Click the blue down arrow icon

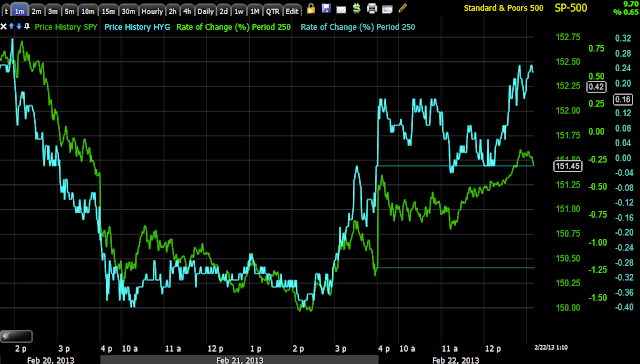click(x=19, y=27)
